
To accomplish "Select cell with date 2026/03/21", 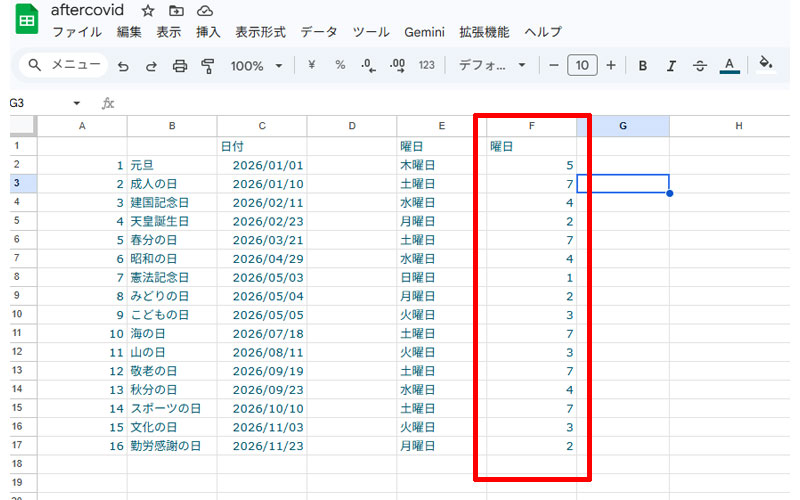I will tap(262, 240).
